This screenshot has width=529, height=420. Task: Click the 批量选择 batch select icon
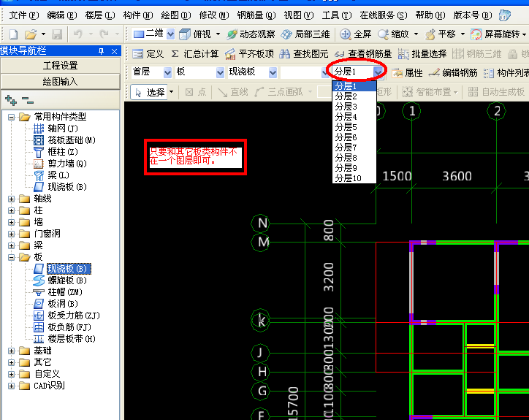403,53
